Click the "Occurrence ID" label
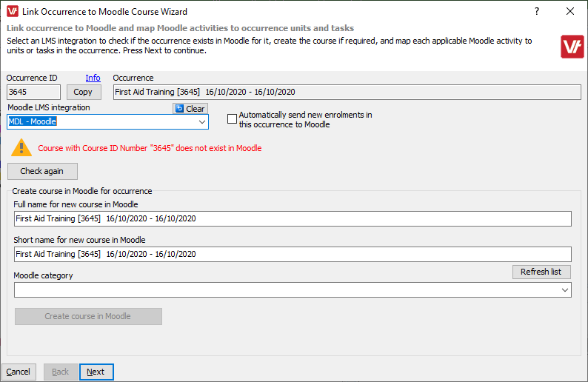This screenshot has width=588, height=382. tap(32, 78)
